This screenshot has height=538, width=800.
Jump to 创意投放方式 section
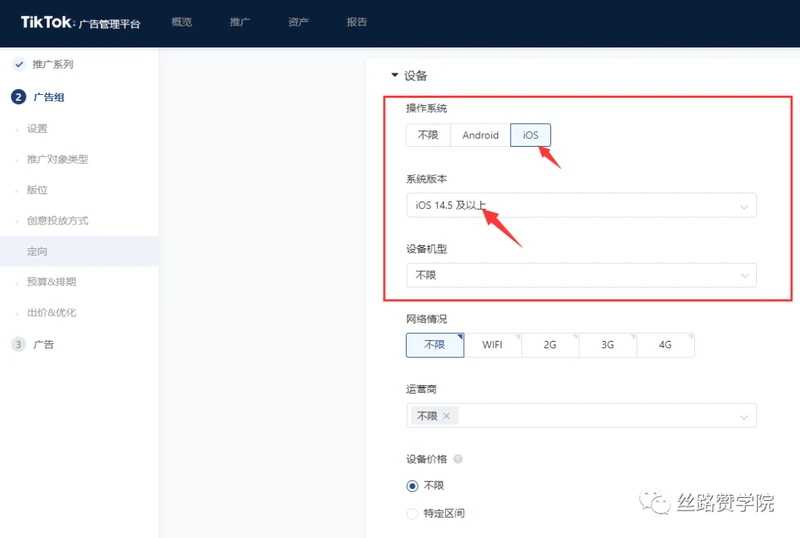58,221
